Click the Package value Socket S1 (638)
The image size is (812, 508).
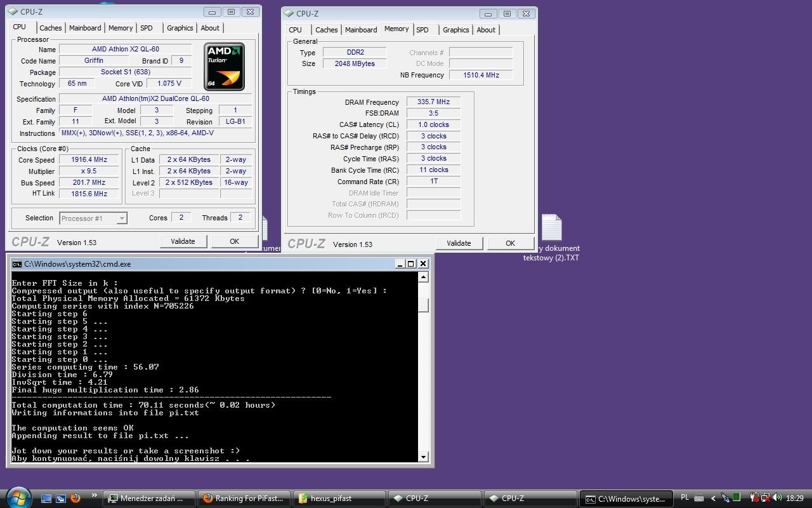[126, 72]
